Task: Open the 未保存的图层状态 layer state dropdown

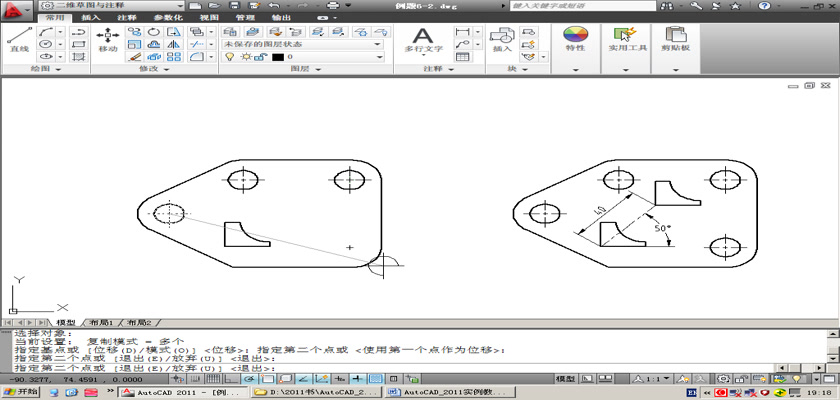Action: [x=302, y=44]
